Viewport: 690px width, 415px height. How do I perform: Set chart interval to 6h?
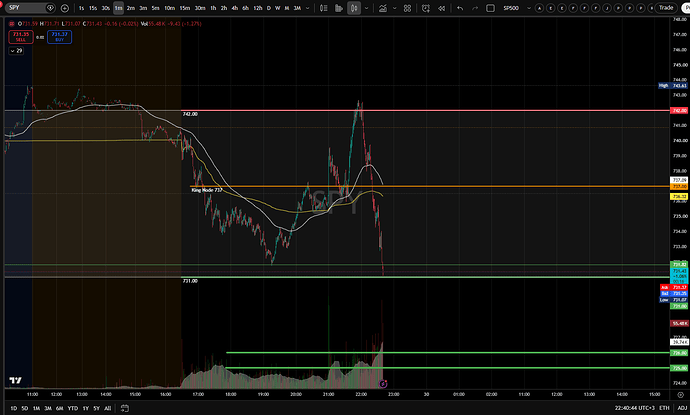tap(246, 8)
